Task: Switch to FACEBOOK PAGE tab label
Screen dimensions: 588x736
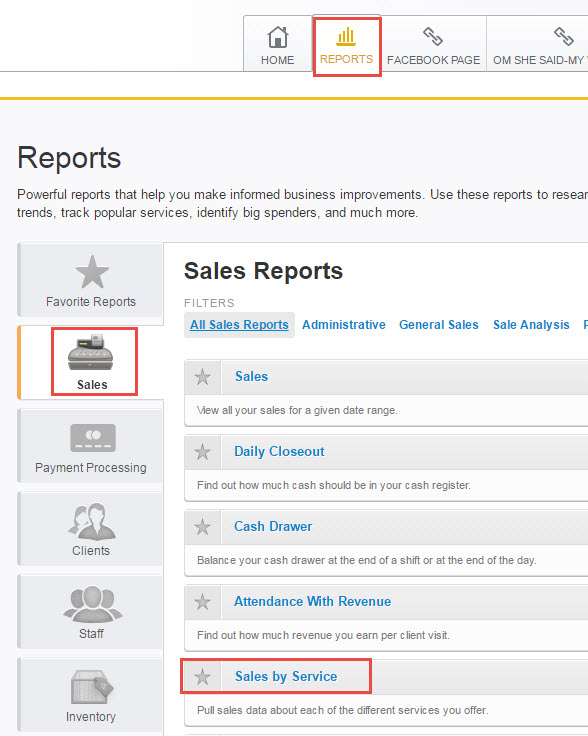Action: point(433,60)
